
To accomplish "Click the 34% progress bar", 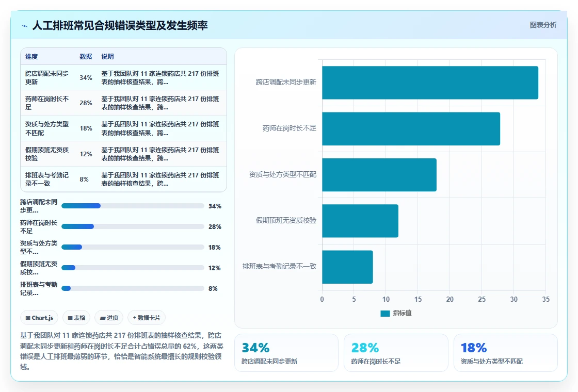I will [133, 206].
